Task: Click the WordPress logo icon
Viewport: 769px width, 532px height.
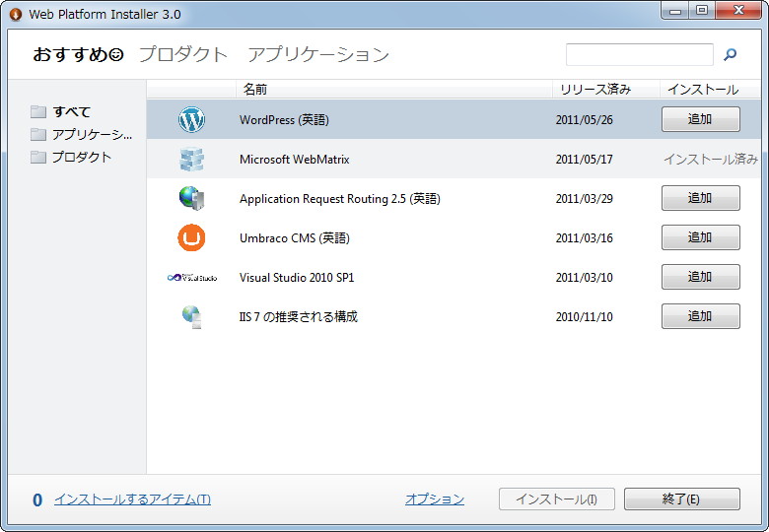Action: point(191,119)
